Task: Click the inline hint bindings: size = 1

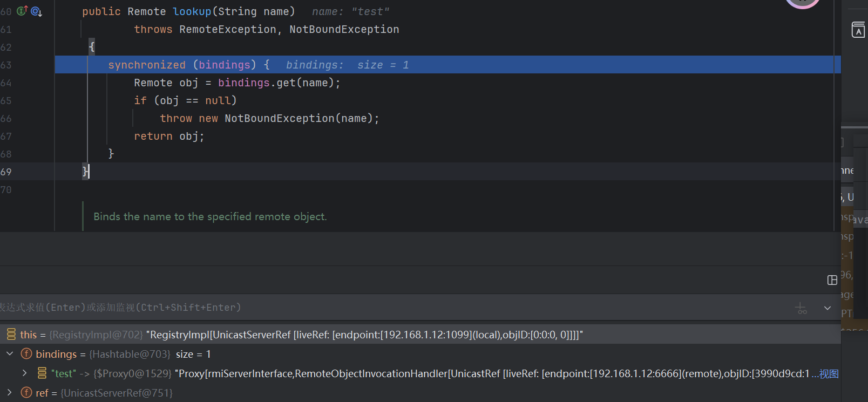Action: (348, 65)
